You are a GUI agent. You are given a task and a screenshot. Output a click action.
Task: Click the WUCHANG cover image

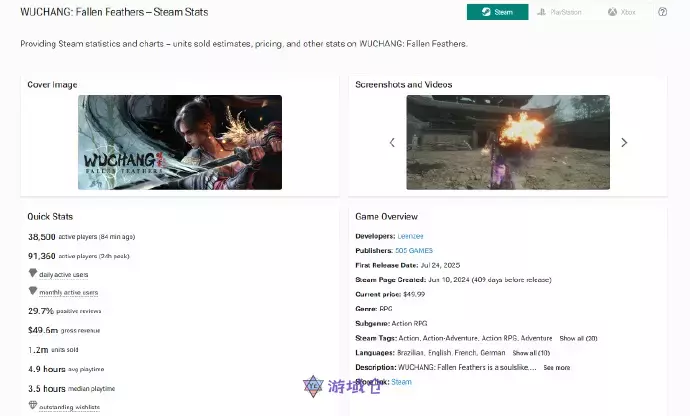[180, 142]
